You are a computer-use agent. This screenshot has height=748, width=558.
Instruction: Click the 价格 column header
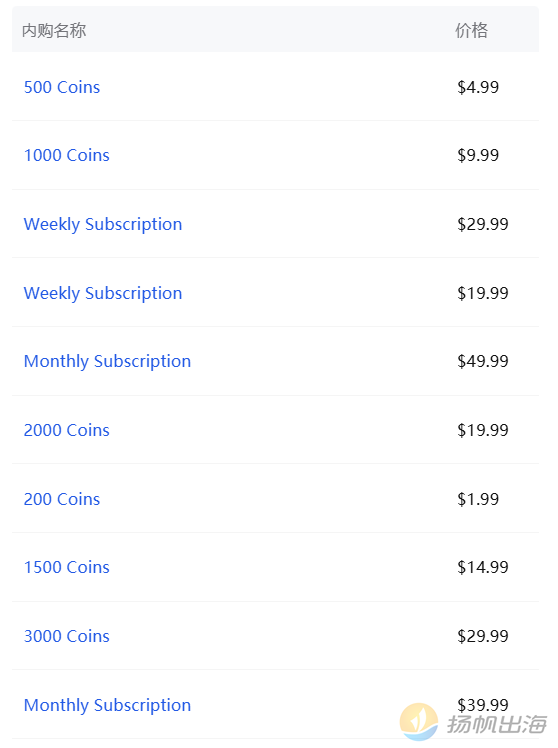point(471,31)
